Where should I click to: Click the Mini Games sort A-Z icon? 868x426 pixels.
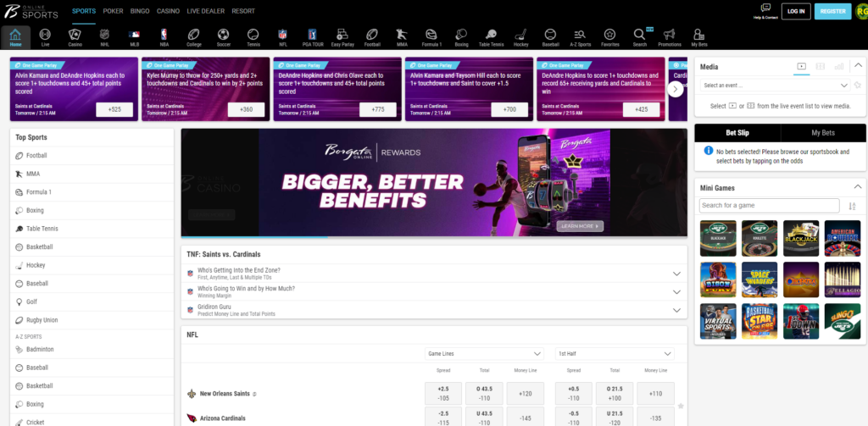[x=853, y=206]
